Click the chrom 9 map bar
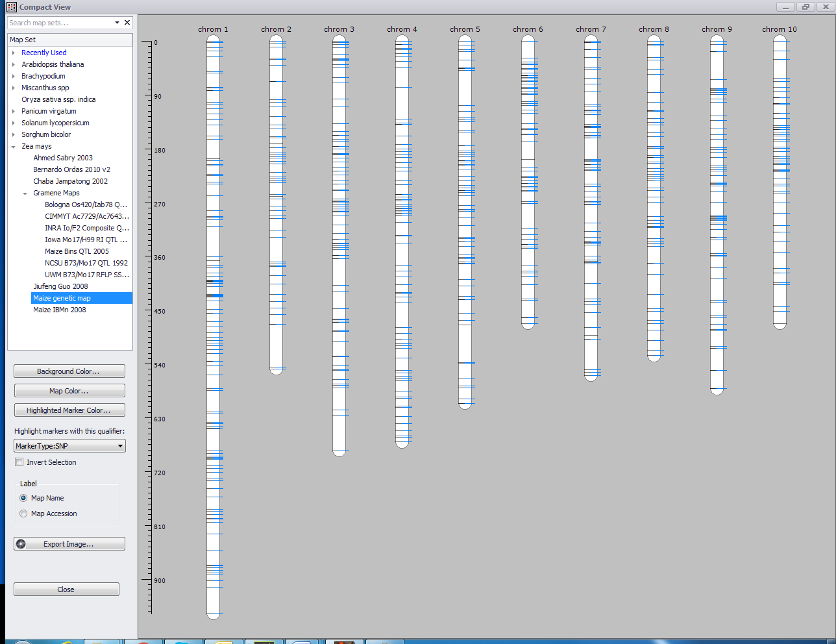 pos(717,215)
